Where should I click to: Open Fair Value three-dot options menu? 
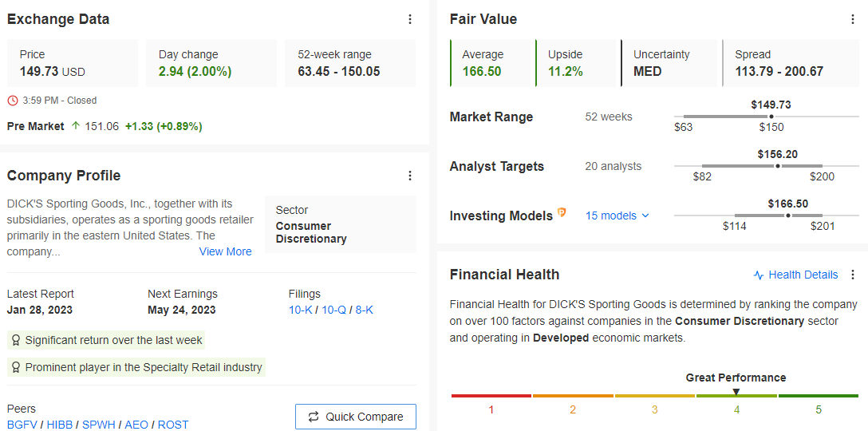tap(853, 19)
